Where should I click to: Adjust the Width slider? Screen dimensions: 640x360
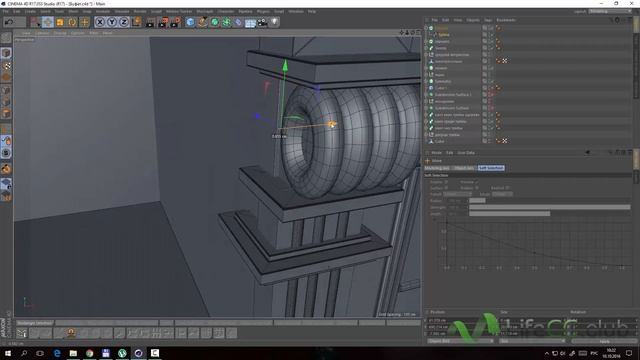(x=549, y=214)
